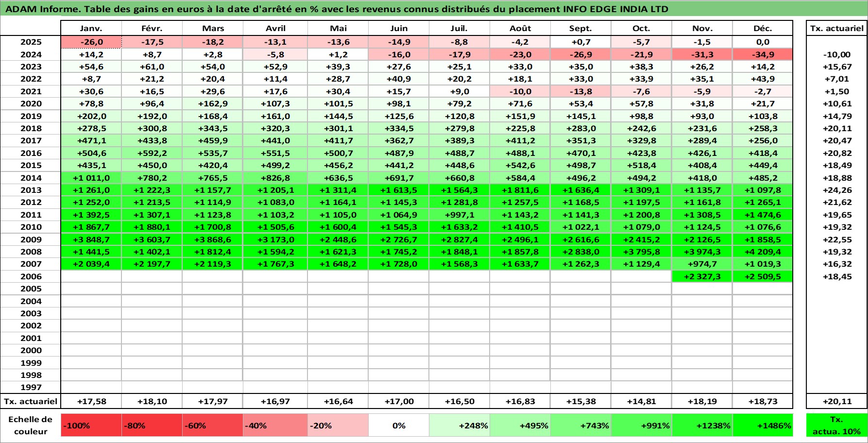Click the +495% color scale swatch
868x443 pixels.
click(x=520, y=425)
